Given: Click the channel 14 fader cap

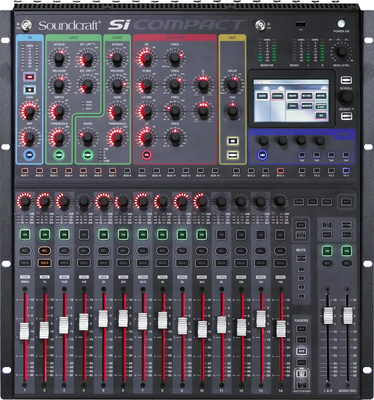Looking at the screenshot, I should point(281,329).
